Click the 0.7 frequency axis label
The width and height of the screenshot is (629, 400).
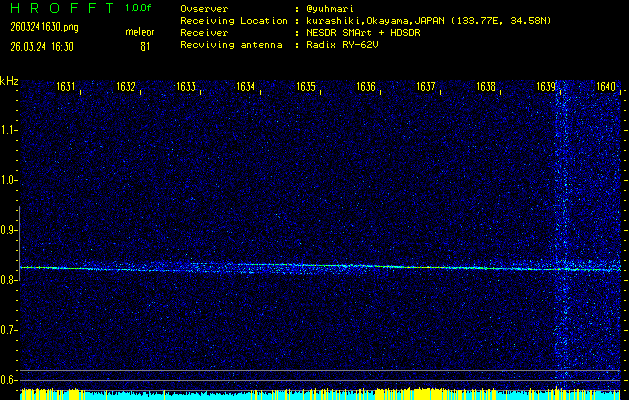tap(9, 330)
